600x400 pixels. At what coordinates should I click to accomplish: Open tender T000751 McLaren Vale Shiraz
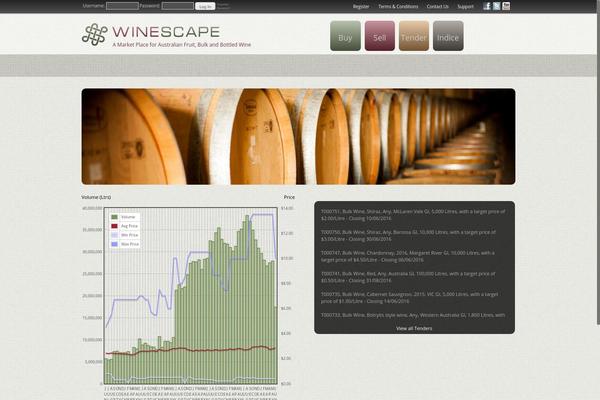tap(413, 215)
